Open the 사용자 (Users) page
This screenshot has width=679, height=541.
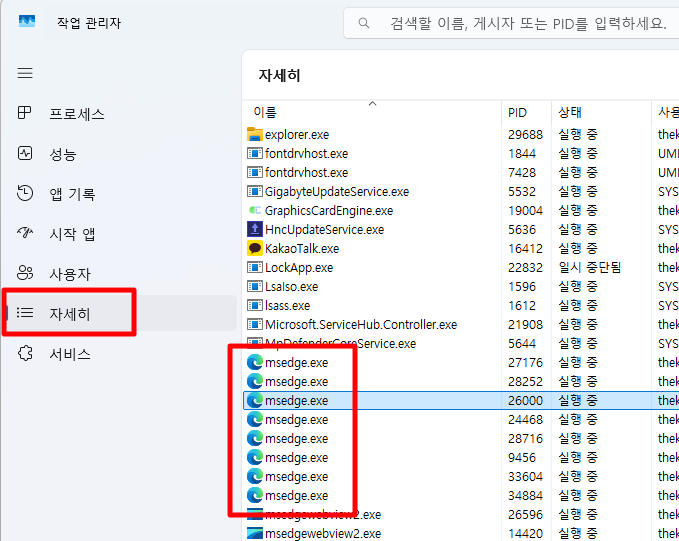pos(119,274)
